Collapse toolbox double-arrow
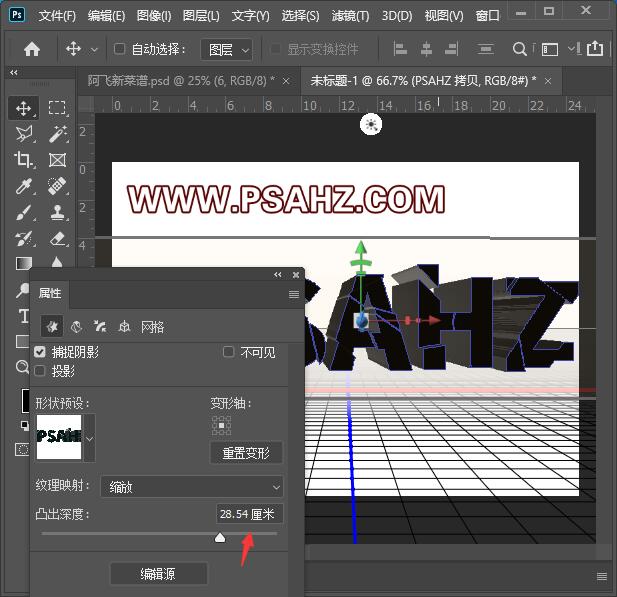The width and height of the screenshot is (617, 597). click(14, 72)
